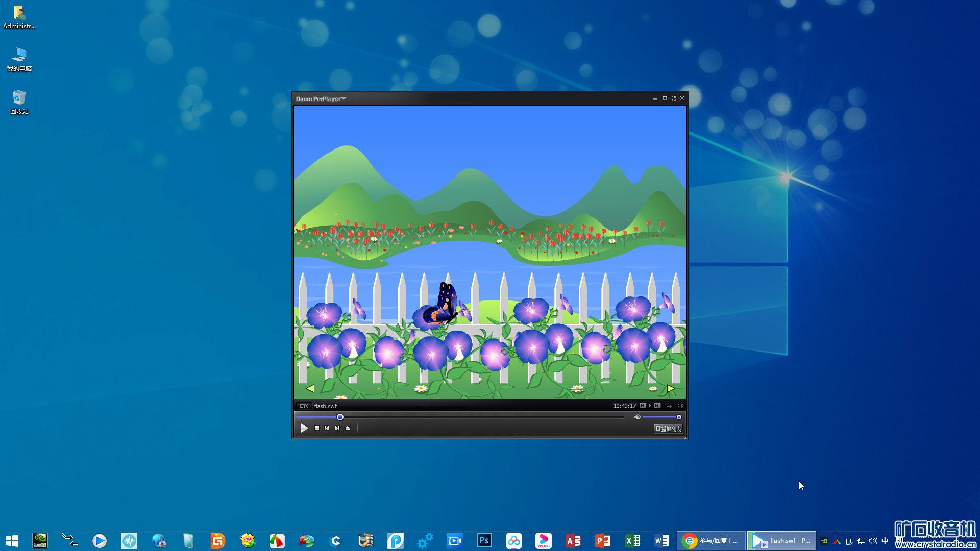The width and height of the screenshot is (980, 551).
Task: Skip to the next track
Action: pos(337,428)
